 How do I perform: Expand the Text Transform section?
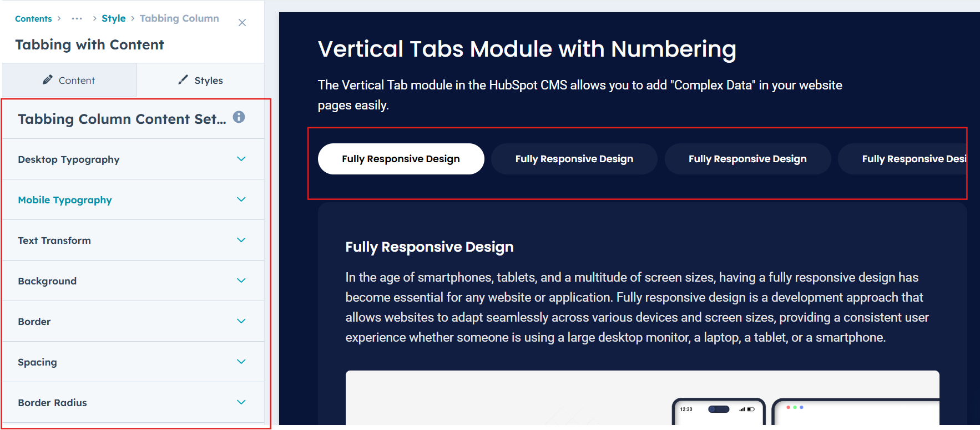click(241, 240)
